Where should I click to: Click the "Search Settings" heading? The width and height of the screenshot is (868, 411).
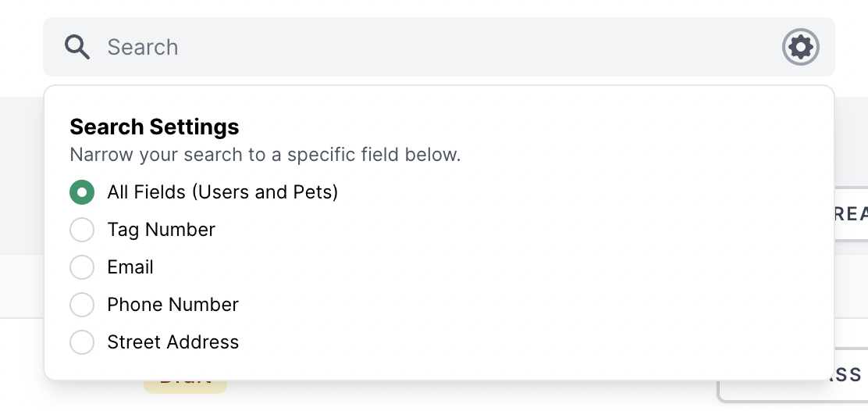pyautogui.click(x=154, y=127)
